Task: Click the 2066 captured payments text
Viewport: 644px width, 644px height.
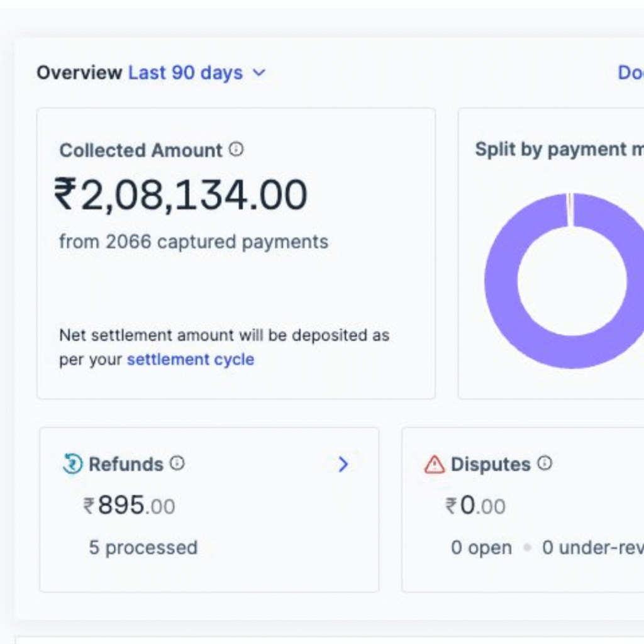Action: tap(194, 241)
